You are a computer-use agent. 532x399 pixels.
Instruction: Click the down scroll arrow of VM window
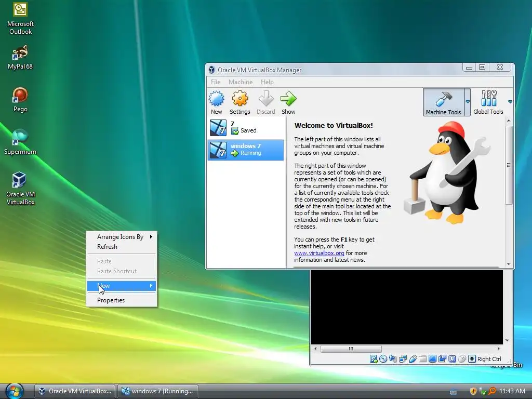(507, 341)
